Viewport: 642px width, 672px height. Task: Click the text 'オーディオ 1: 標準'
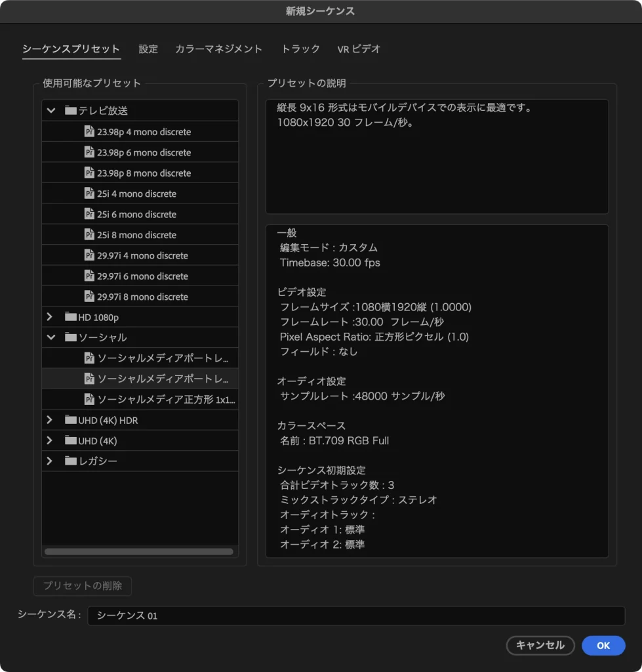[322, 530]
